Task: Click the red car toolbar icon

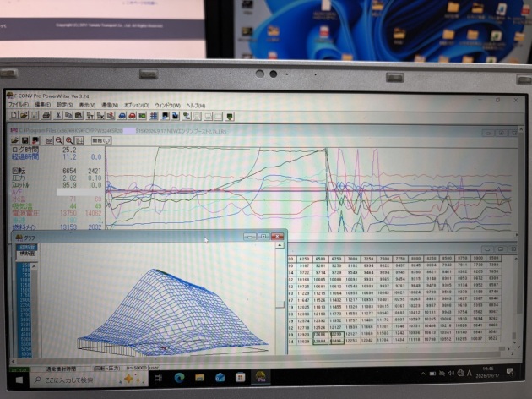Action: (x=133, y=116)
